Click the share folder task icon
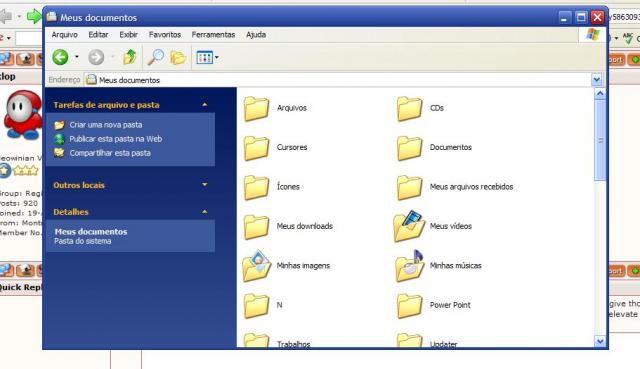640x369 pixels. [x=60, y=153]
